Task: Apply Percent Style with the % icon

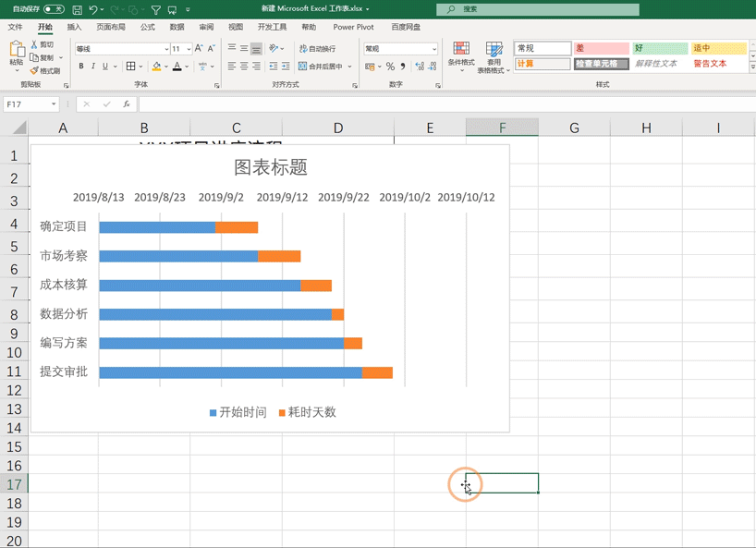Action: coord(391,66)
